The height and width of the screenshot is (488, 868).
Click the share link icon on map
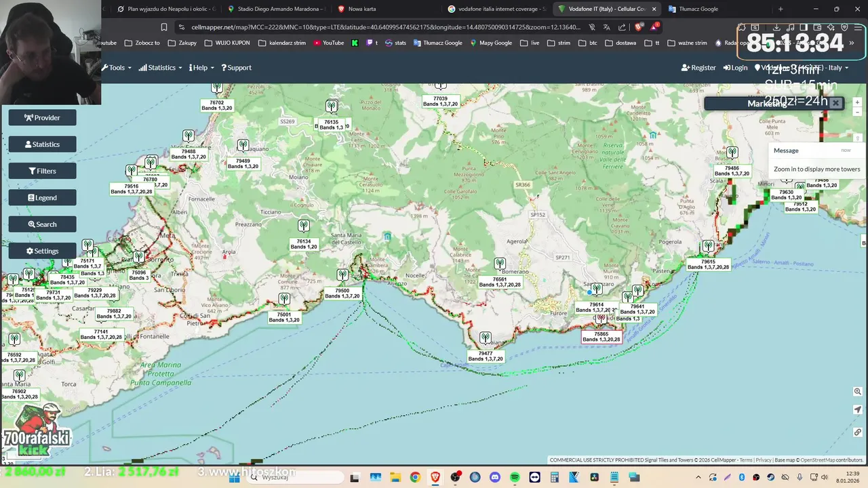click(x=858, y=432)
